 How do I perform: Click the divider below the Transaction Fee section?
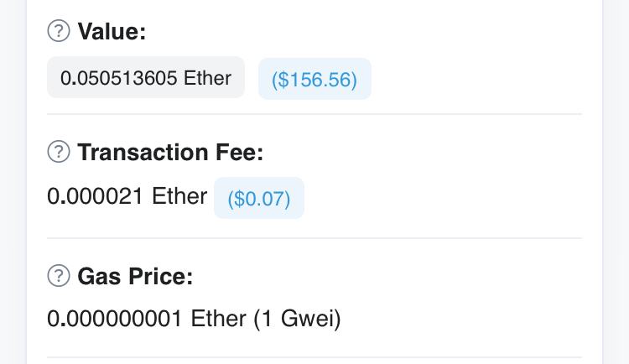(x=314, y=238)
